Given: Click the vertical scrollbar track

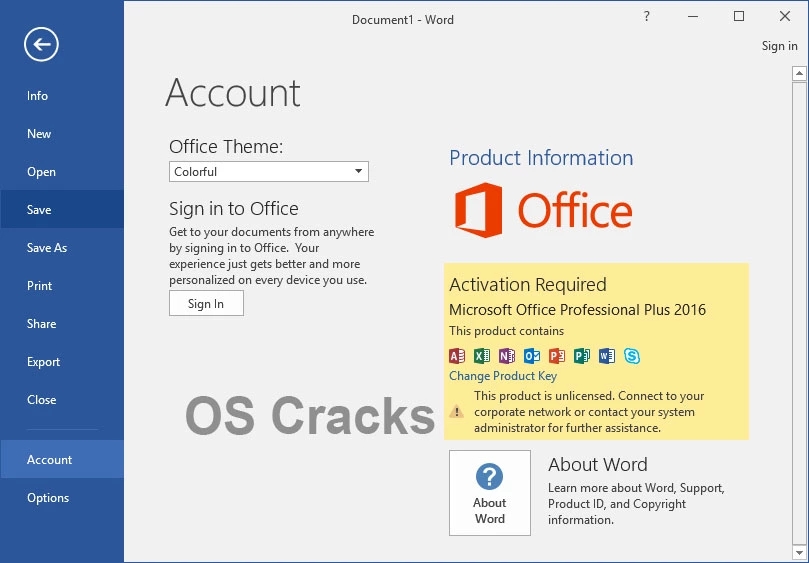Looking at the screenshot, I should pyautogui.click(x=799, y=313).
